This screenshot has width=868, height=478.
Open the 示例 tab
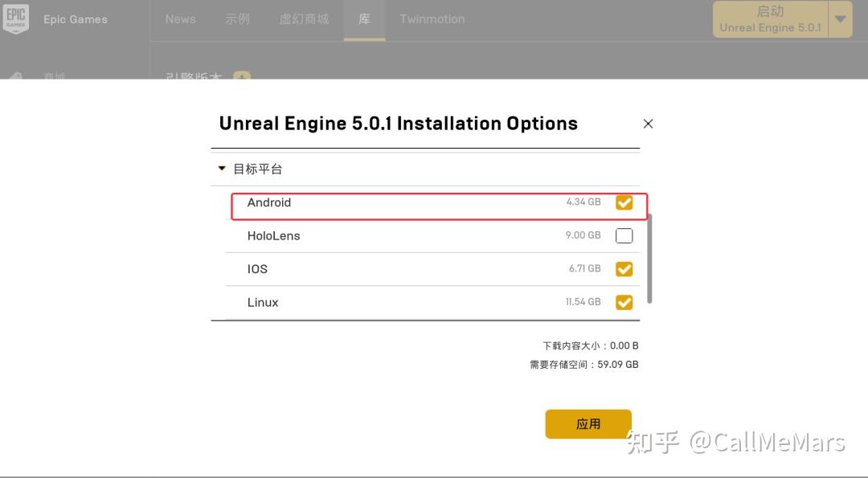click(237, 19)
